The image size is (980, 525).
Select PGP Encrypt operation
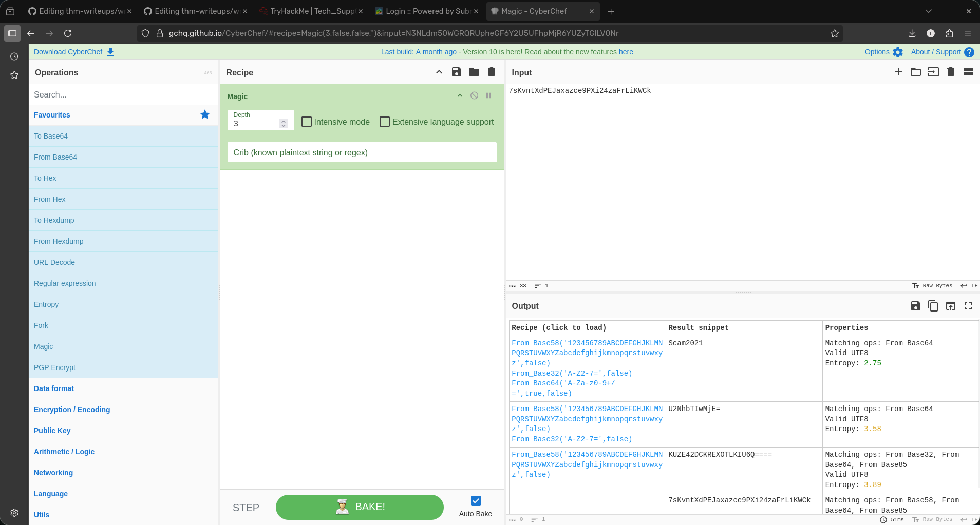123,367
